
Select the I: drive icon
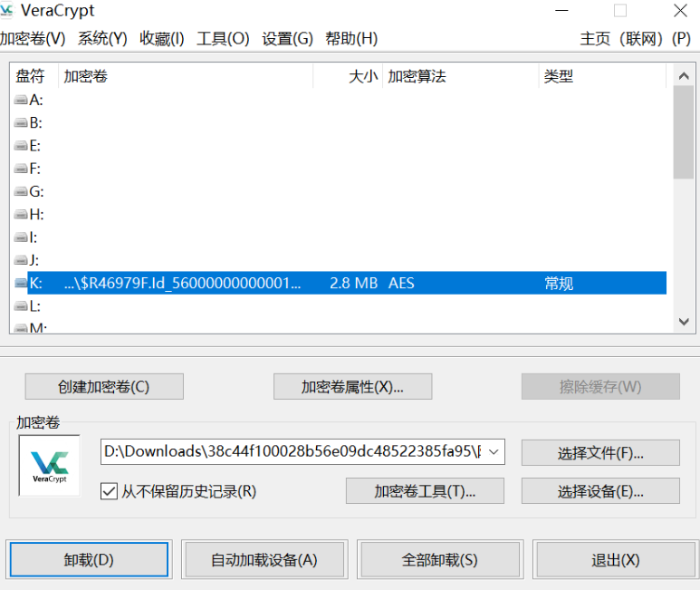coord(21,237)
